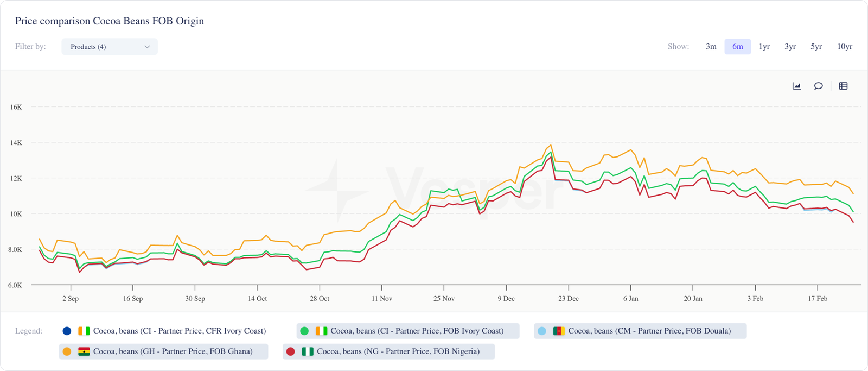Click the Cameroon flag icon in legend
Viewport: 868px width, 371px height.
pos(559,331)
